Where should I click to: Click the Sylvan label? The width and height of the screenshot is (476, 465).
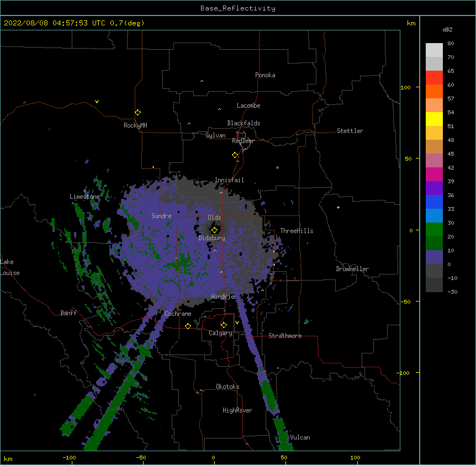point(215,135)
